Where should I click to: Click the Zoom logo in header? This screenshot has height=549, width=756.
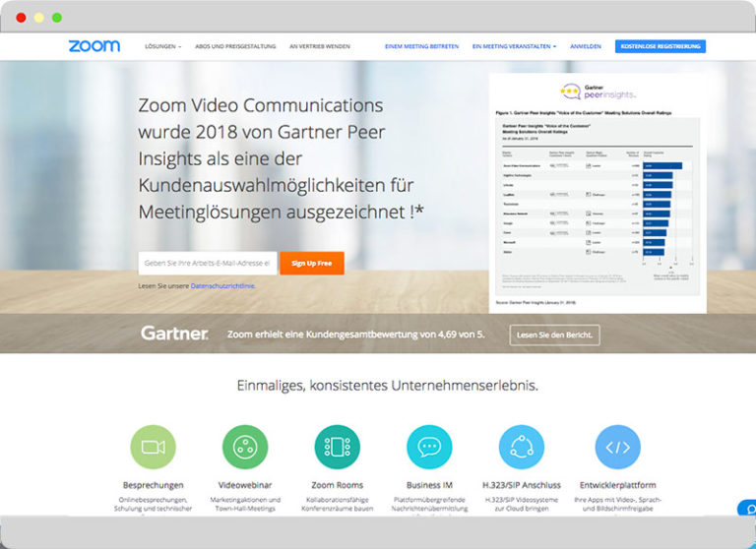coord(94,46)
